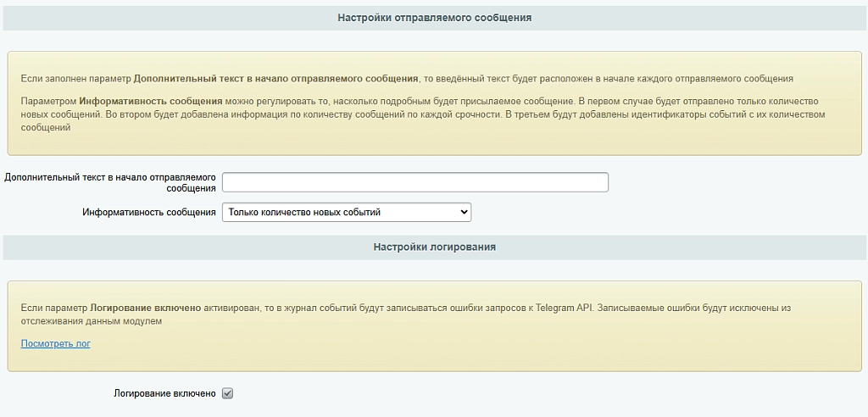Click the bold 'Информативность сообщения' text in the hint

[x=151, y=102]
